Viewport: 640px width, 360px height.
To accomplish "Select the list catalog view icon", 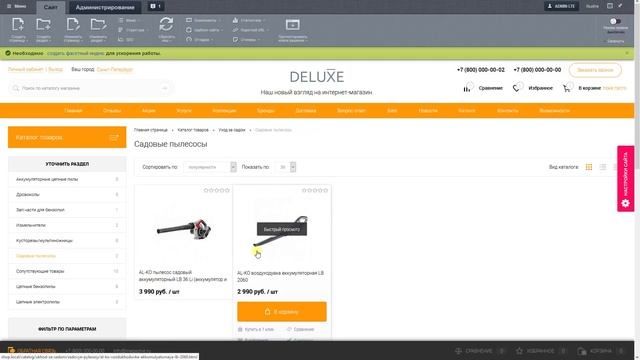I will [x=603, y=167].
